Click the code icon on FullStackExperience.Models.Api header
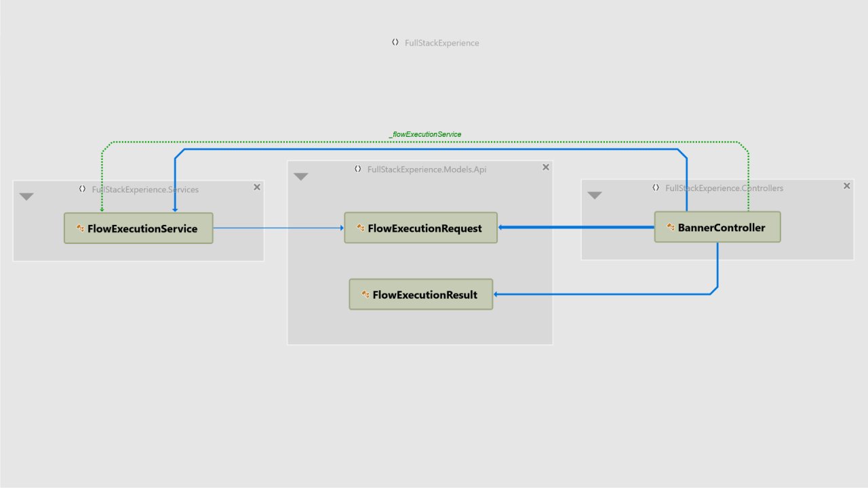This screenshot has width=868, height=488. (x=358, y=169)
